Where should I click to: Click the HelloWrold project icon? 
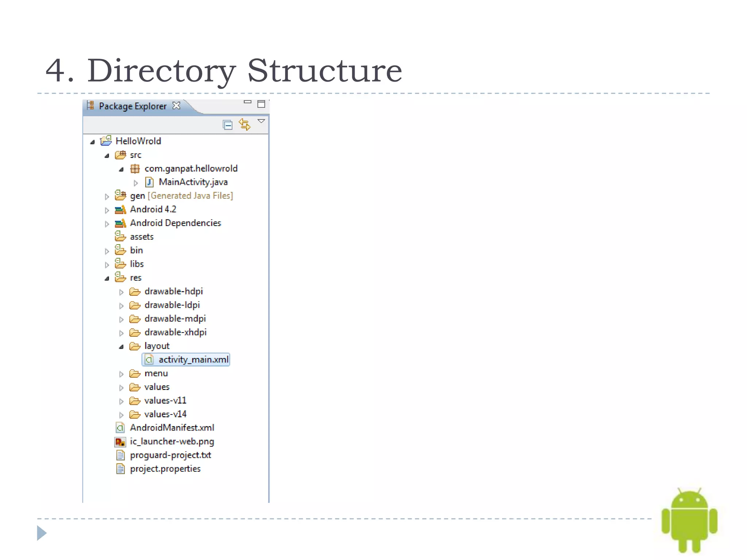click(x=106, y=140)
